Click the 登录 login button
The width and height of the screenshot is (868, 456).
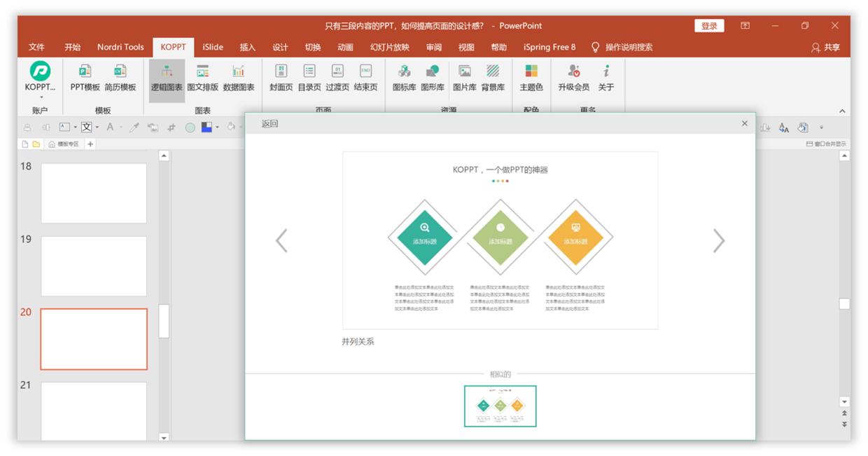tap(709, 26)
